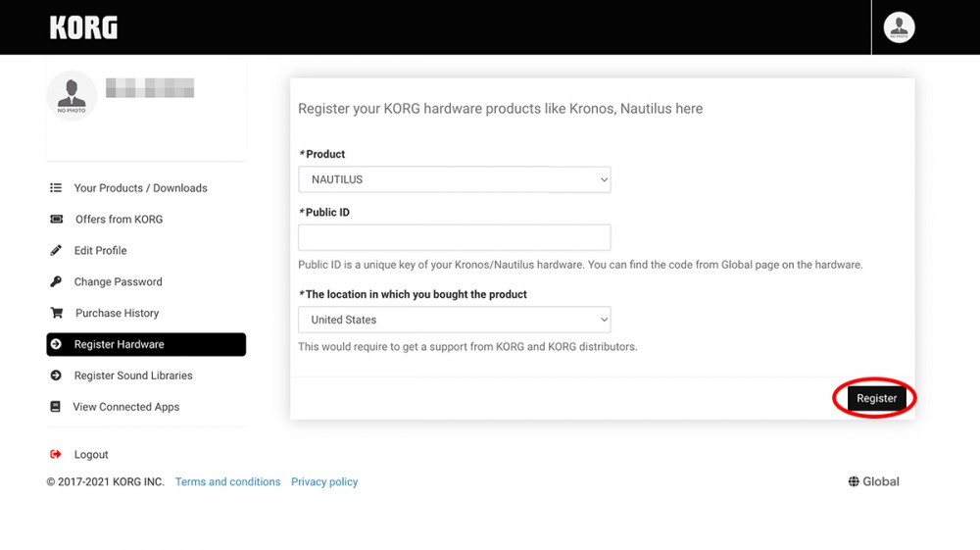Viewport: 980px width, 550px height.
Task: Open Register Sound Libraries
Action: pos(133,375)
